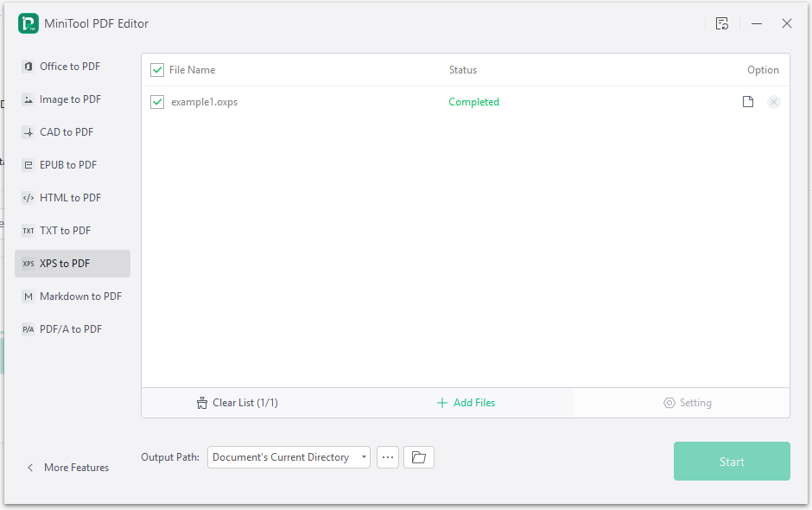Close the MiniTool PDF Editor window
Screen dimensions: 812x510
tap(787, 23)
